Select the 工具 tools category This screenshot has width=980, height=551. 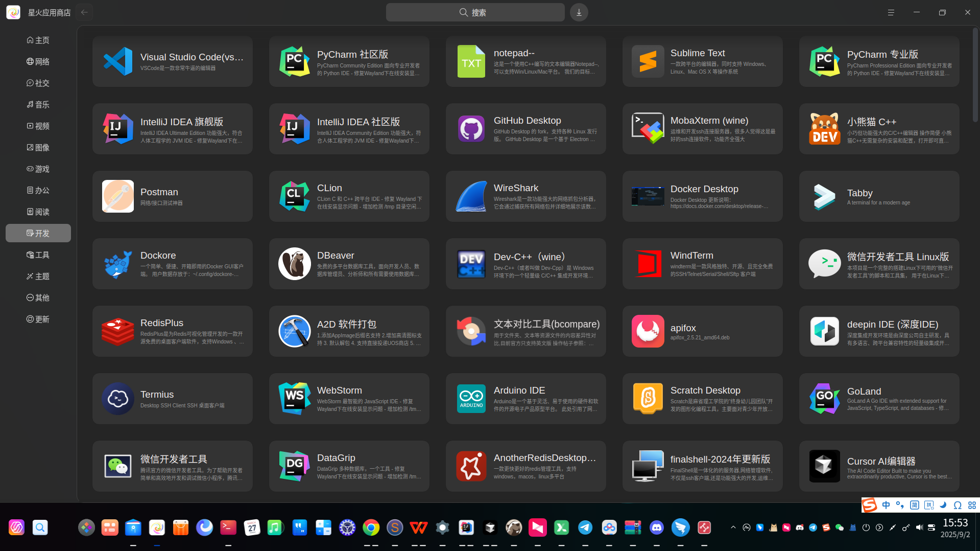(38, 255)
